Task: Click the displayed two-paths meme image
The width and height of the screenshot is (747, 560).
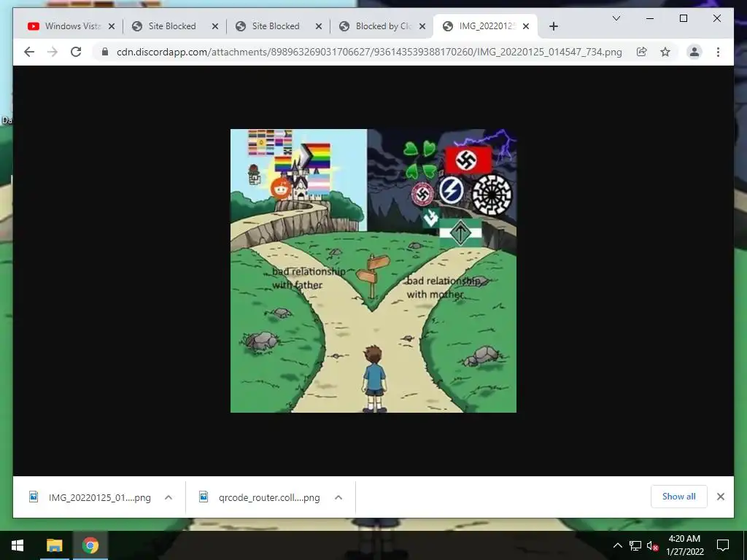Action: tap(373, 271)
